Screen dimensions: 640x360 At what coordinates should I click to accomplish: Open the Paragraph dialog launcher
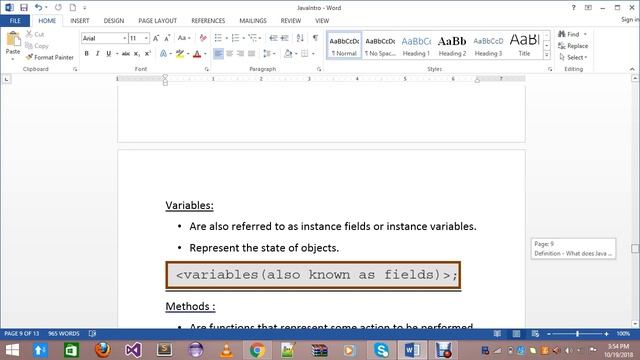pyautogui.click(x=319, y=69)
